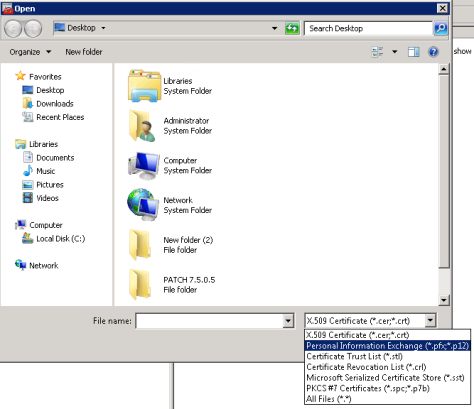Open the Network system folder item

click(x=170, y=205)
